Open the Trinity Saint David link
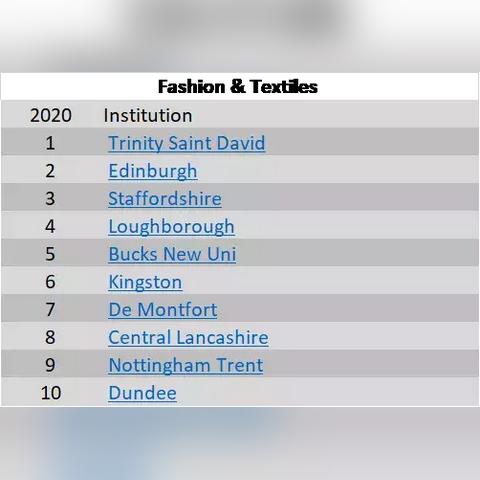 click(x=187, y=143)
